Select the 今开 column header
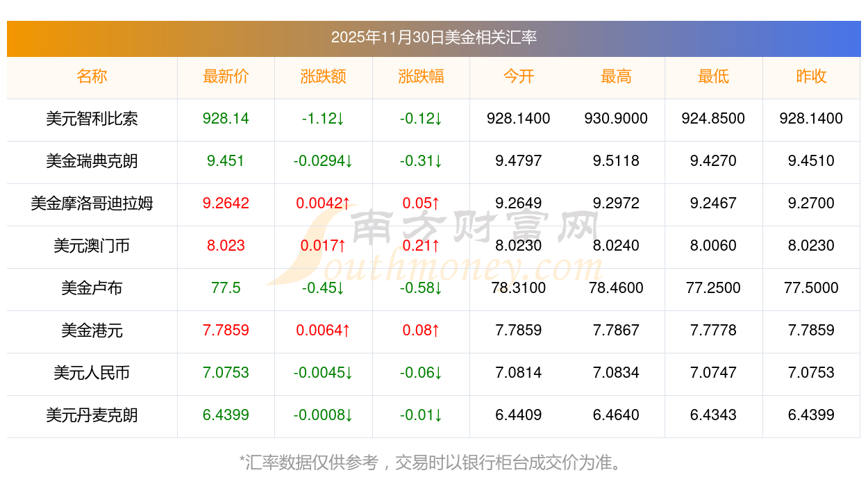 pyautogui.click(x=519, y=76)
